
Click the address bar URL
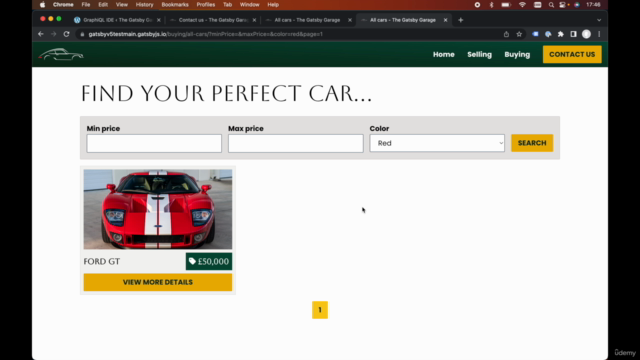(206, 34)
